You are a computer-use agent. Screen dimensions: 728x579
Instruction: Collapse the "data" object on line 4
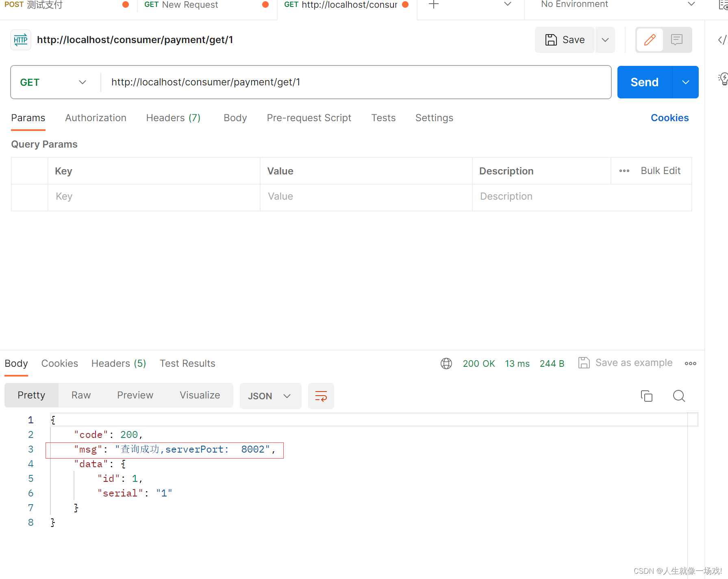coord(124,464)
